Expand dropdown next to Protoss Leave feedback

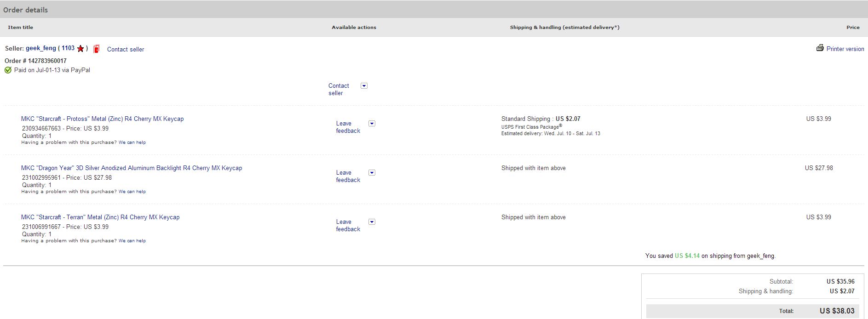(x=372, y=124)
